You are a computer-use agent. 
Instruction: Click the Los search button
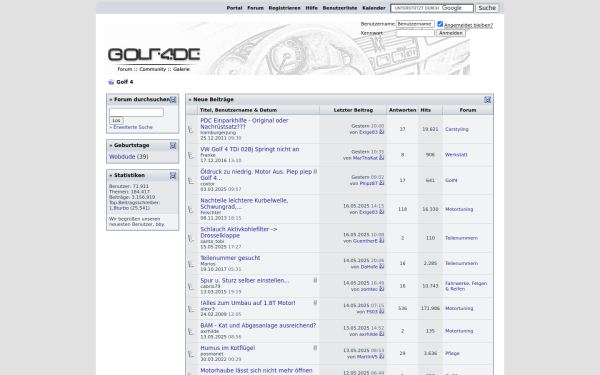click(x=116, y=121)
